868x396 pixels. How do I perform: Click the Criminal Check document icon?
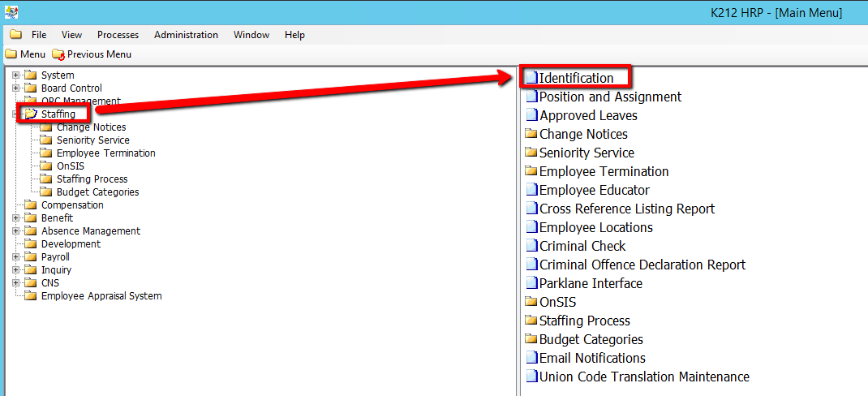(x=531, y=246)
